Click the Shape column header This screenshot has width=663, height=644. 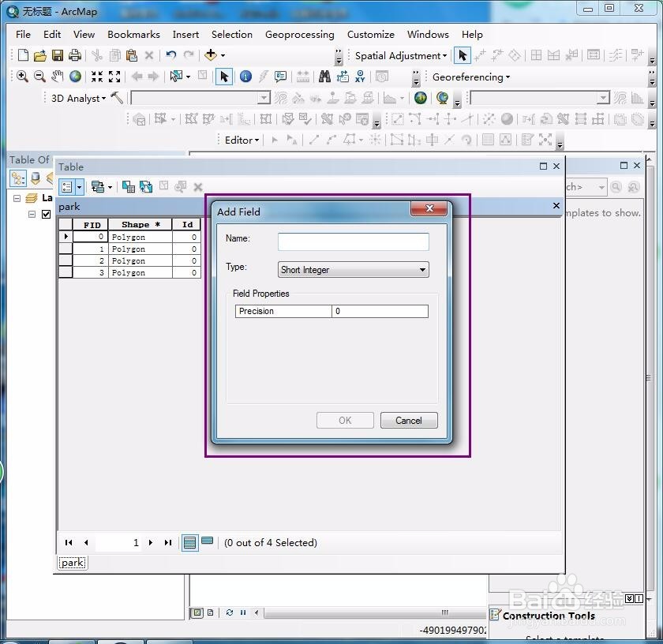140,225
